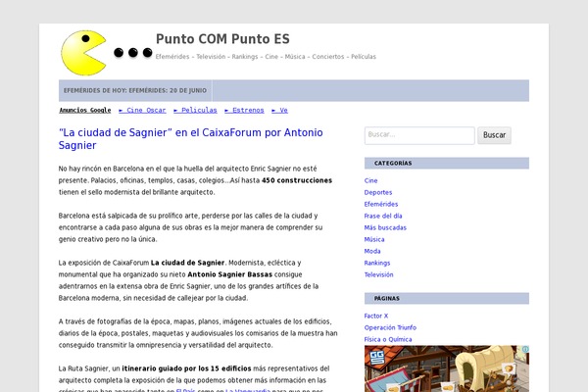
Task: Click the bold text 450 construcciones
Action: click(297, 180)
